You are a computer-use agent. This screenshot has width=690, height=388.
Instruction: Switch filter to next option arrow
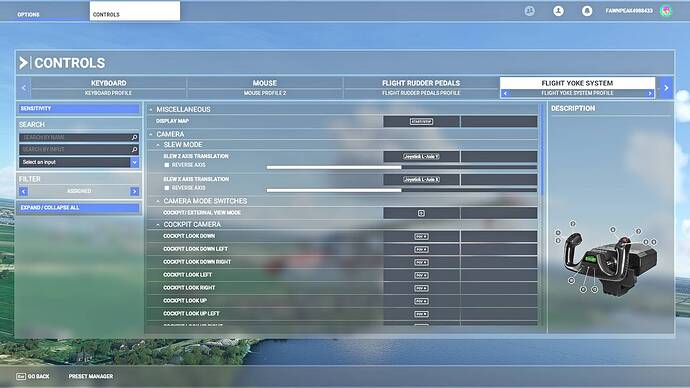(135, 191)
